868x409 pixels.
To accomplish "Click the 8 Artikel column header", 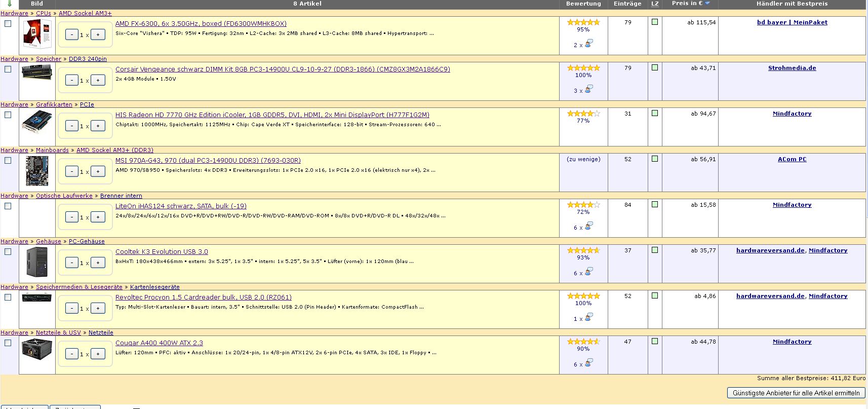I will click(x=307, y=4).
